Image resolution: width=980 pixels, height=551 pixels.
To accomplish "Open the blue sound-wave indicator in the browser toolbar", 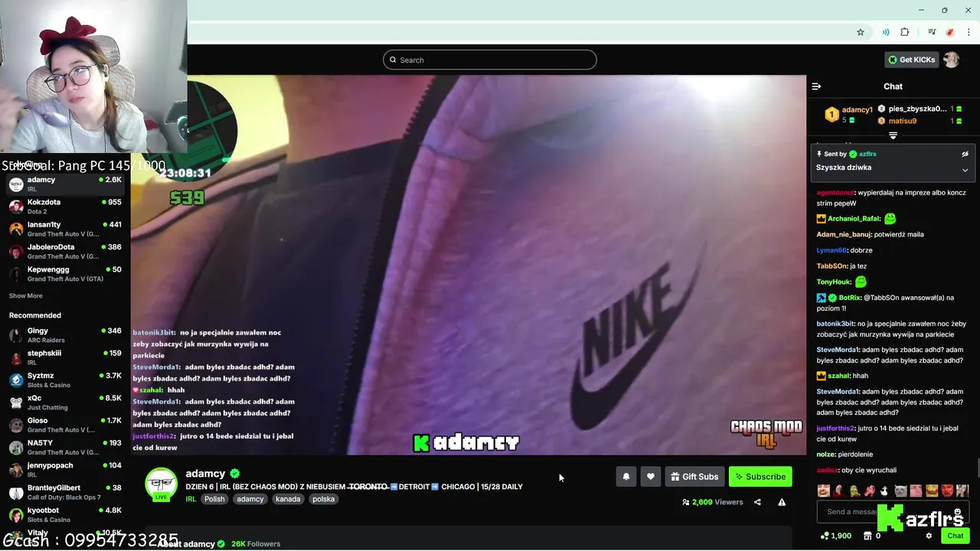I will tap(886, 32).
